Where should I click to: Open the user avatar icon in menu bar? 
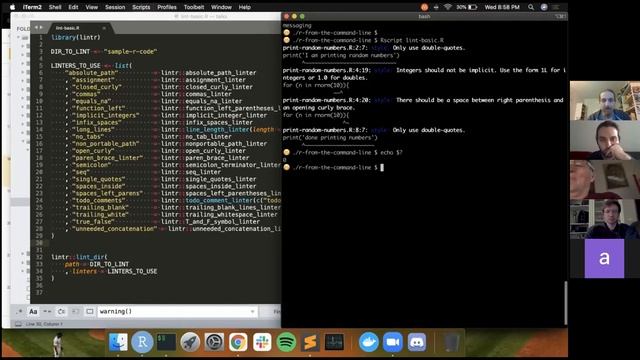(x=544, y=7)
